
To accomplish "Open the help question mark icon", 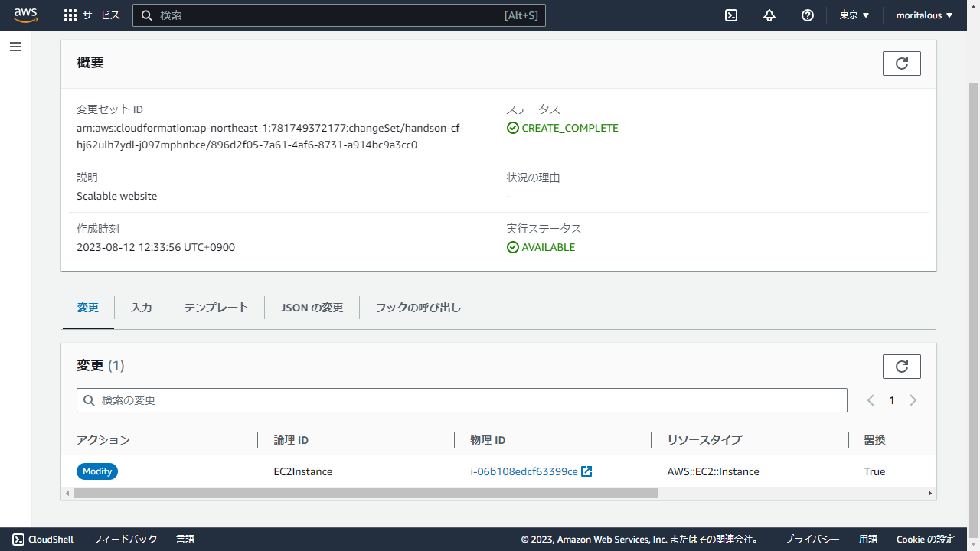I will (808, 15).
